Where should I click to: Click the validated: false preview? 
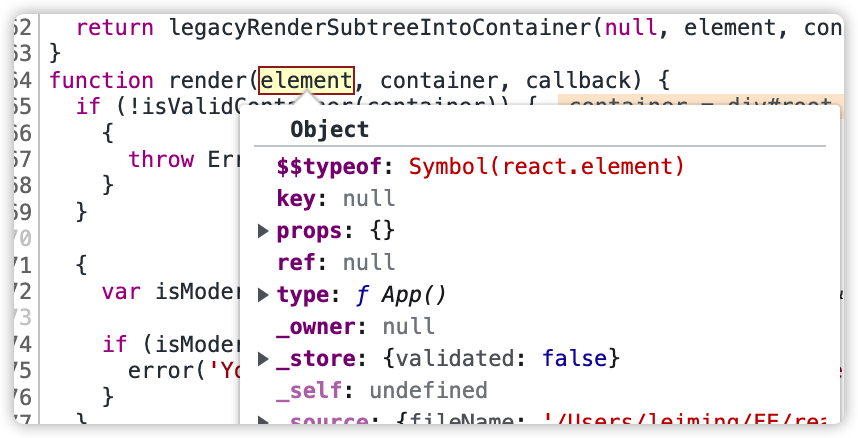coord(501,359)
